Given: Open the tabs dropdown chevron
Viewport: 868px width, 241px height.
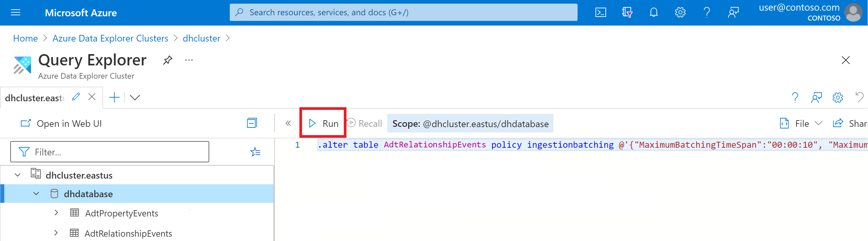Looking at the screenshot, I should click(x=135, y=98).
